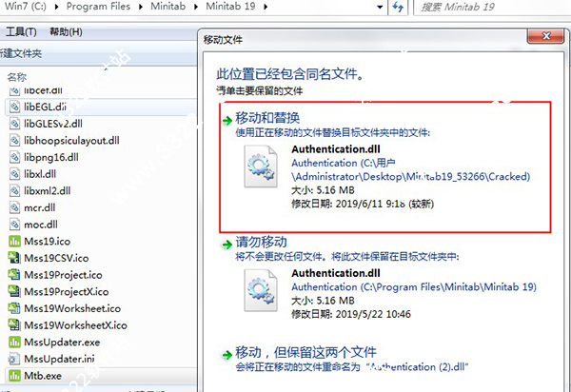Click the libxml2.dll file icon
This screenshot has height=392, width=571.
click(14, 190)
